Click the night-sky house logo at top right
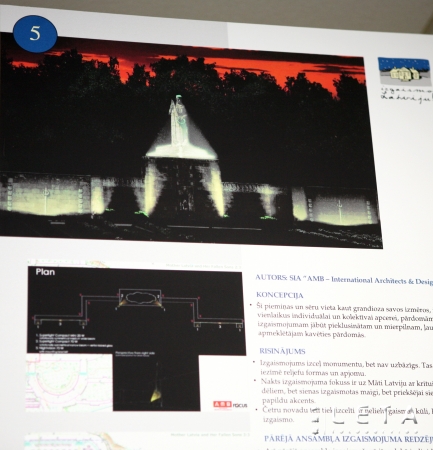Image resolution: width=433 pixels, height=450 pixels. pyautogui.click(x=404, y=71)
